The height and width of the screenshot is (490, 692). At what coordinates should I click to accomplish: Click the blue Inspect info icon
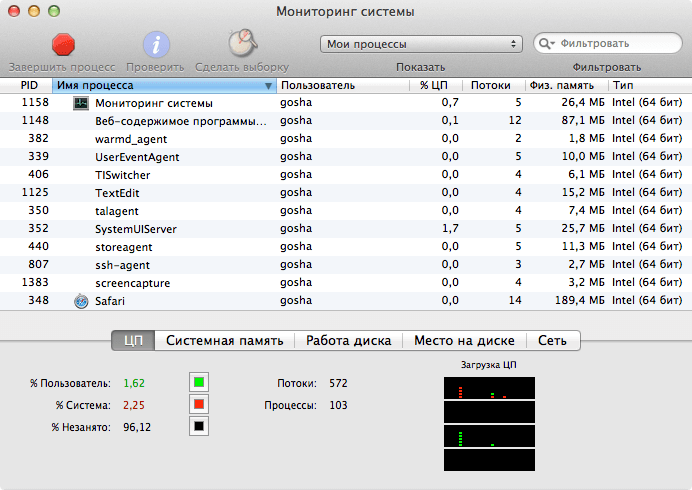pyautogui.click(x=156, y=45)
